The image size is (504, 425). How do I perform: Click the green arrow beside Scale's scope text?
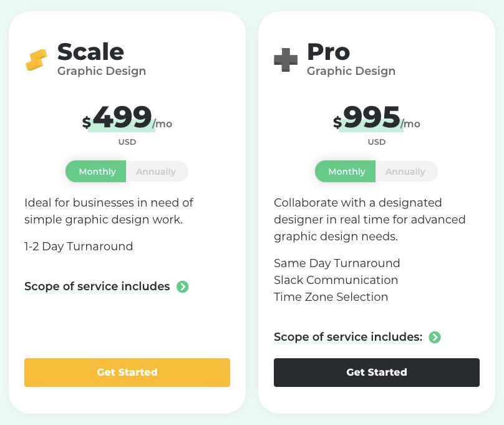tap(182, 286)
